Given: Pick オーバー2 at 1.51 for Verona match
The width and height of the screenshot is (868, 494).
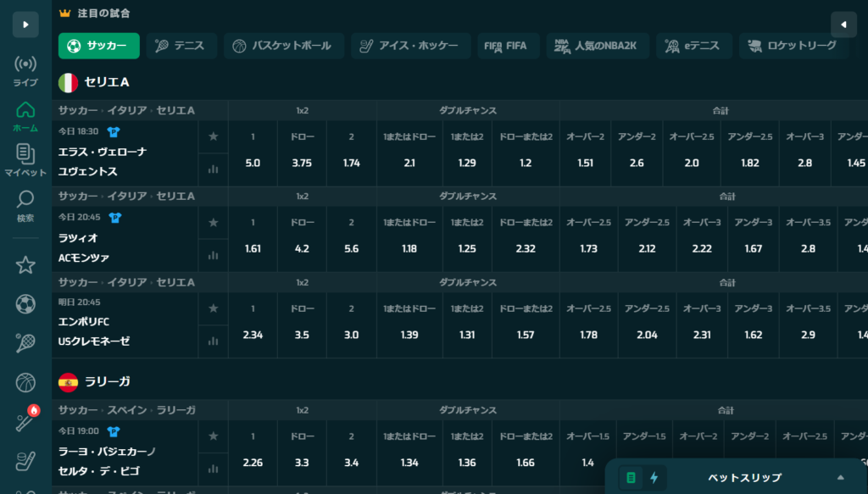Looking at the screenshot, I should coord(586,153).
